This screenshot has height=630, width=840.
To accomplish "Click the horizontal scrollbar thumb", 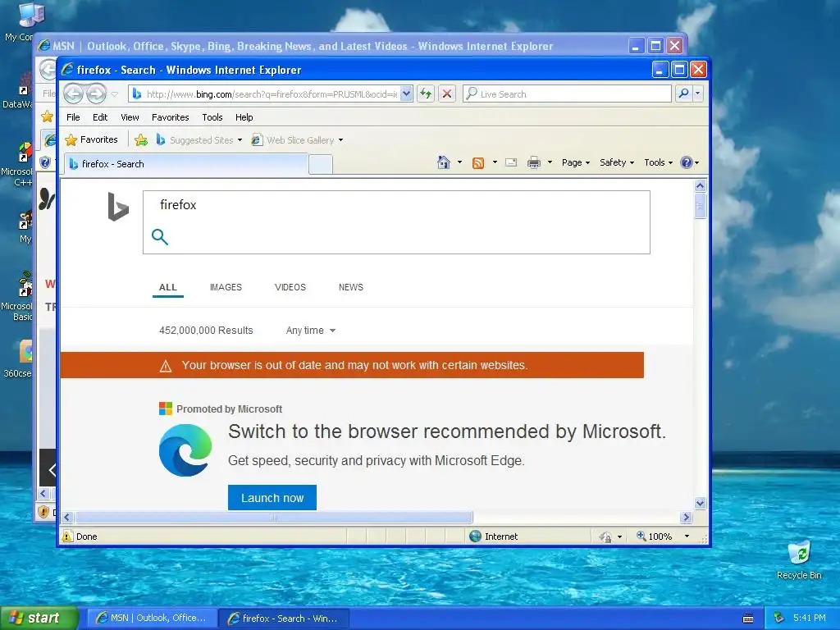I will [274, 517].
